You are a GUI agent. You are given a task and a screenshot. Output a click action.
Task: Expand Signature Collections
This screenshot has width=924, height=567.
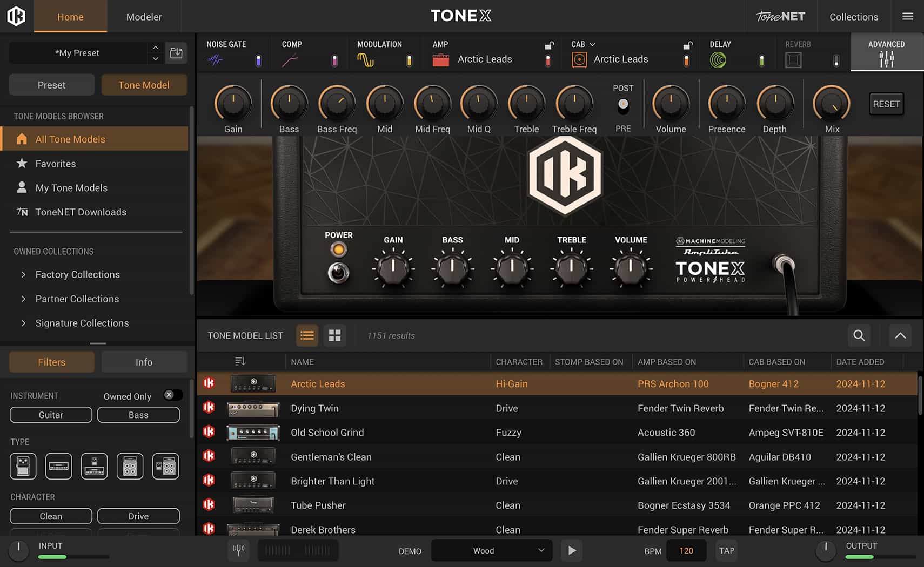[23, 323]
